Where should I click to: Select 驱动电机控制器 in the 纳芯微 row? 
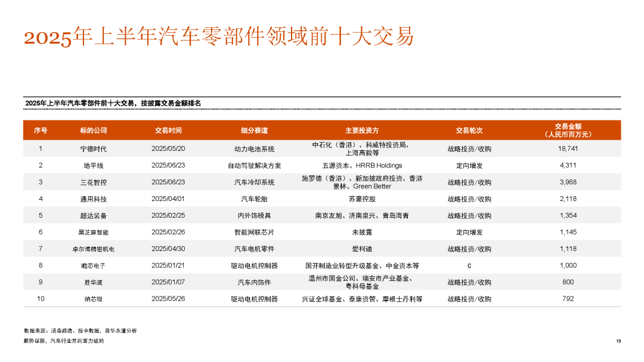pos(254,299)
